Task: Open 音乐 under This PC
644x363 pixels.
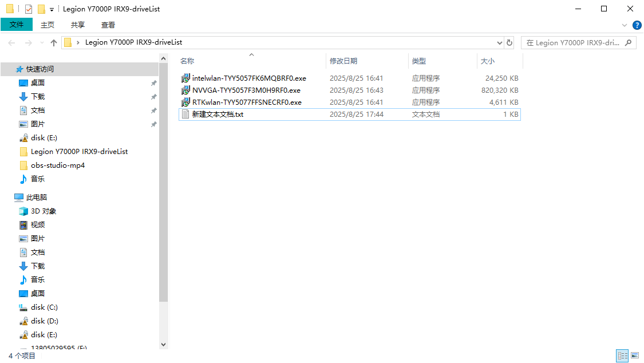Action: pyautogui.click(x=37, y=279)
